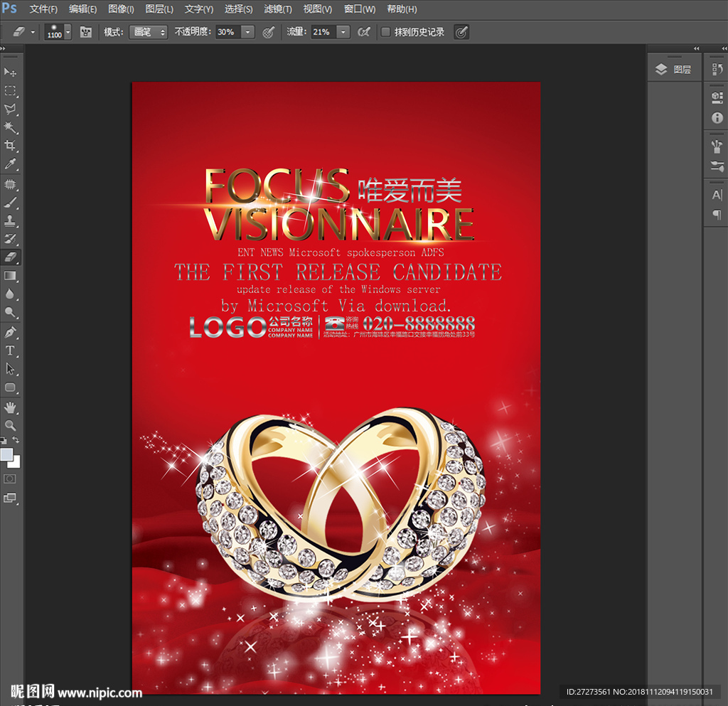Open the 模式 dropdown showing 画笔

pyautogui.click(x=148, y=32)
